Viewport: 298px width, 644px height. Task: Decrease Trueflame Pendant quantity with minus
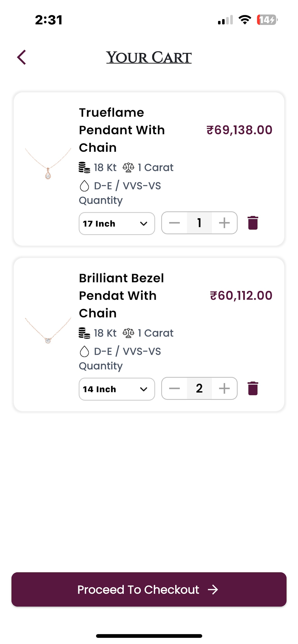tap(174, 223)
